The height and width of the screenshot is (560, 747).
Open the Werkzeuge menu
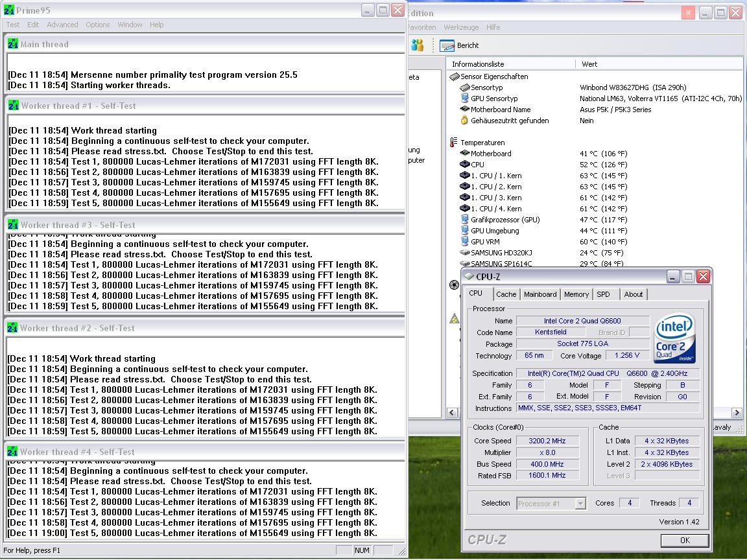pos(461,27)
